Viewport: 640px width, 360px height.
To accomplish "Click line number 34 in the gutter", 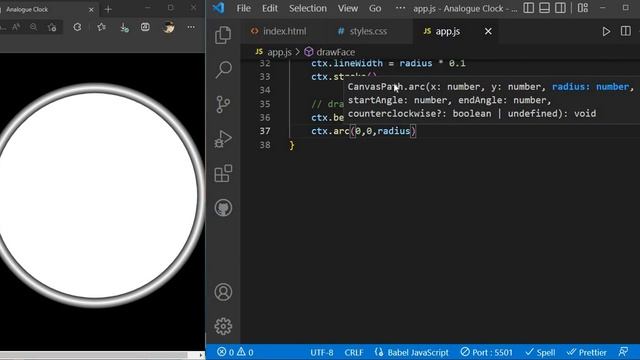I will pyautogui.click(x=265, y=90).
